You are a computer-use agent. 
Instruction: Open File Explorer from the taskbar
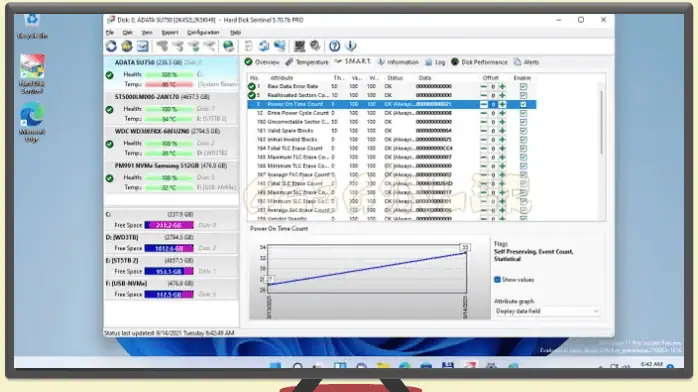point(383,366)
